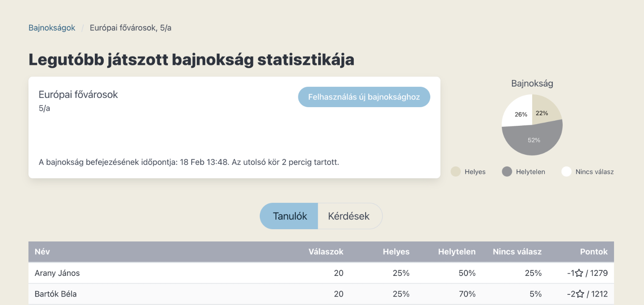The width and height of the screenshot is (644, 305).
Task: Select the Bartók Béla table row
Action: (169, 294)
